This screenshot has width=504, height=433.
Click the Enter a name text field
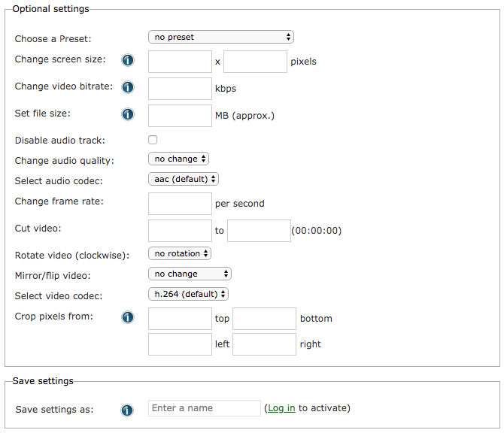tap(205, 408)
